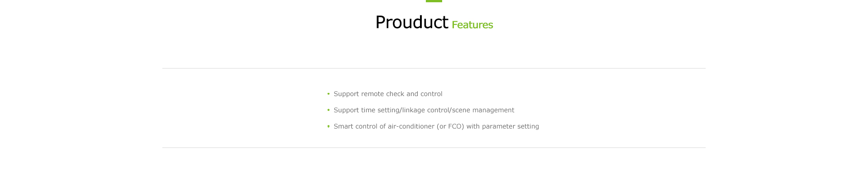Click the 'parameter setting' phrase
Viewport: 868px width, 184px height.
[x=510, y=126]
